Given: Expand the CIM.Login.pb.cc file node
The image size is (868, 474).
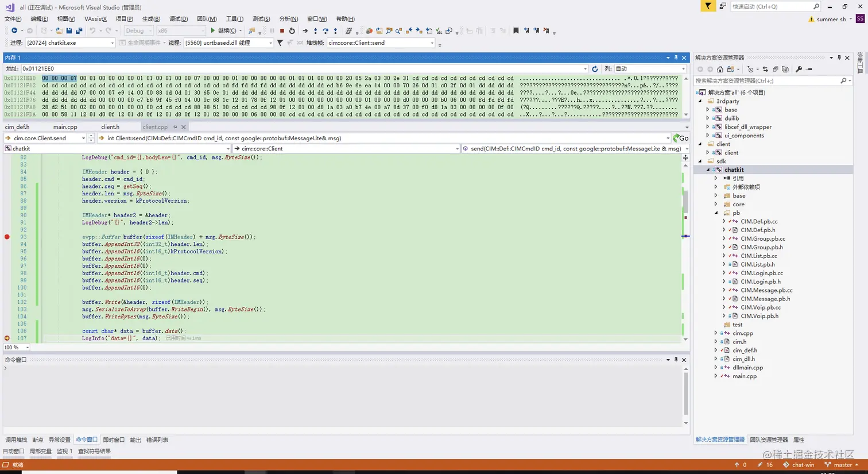Looking at the screenshot, I should [x=724, y=273].
